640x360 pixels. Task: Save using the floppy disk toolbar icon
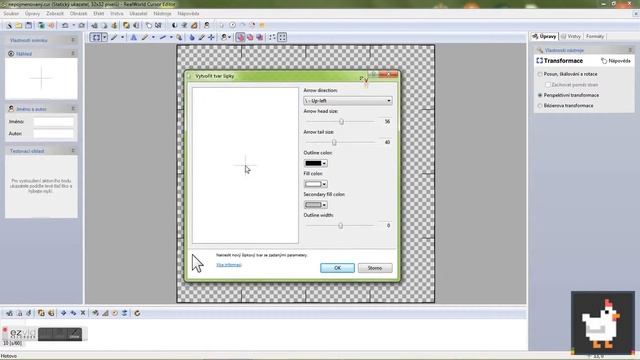point(29,25)
